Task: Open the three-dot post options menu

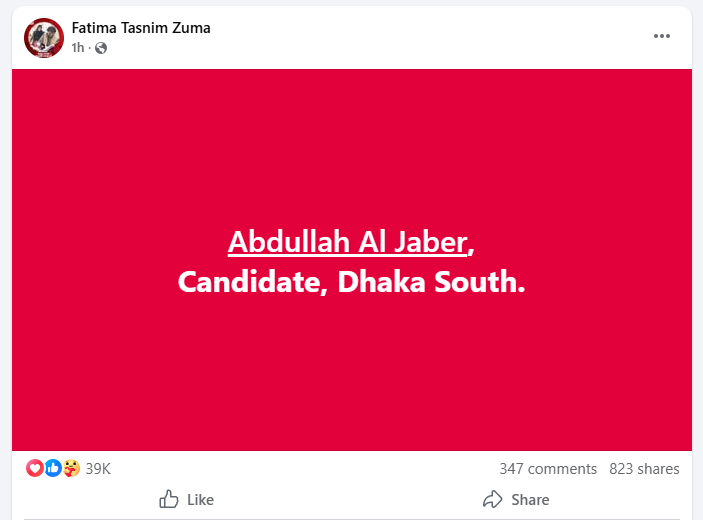Action: click(x=662, y=36)
